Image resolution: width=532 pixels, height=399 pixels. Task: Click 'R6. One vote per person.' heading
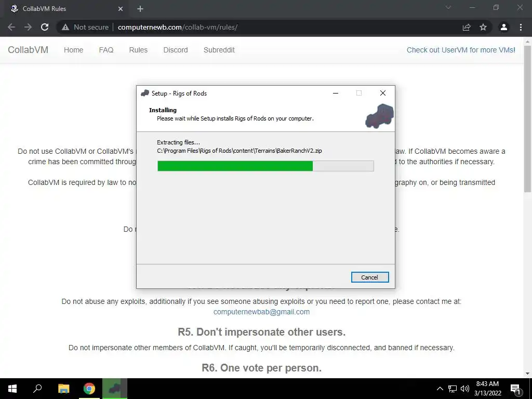point(262,368)
